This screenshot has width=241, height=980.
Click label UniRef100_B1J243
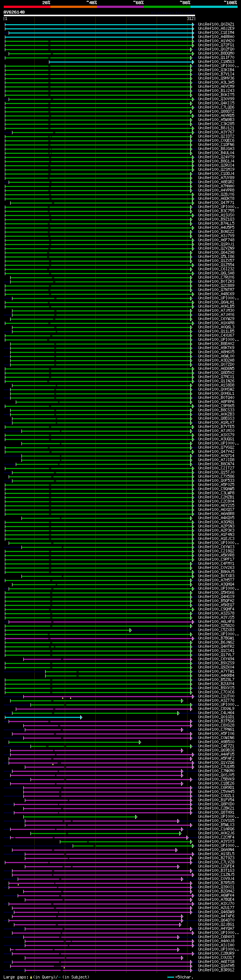click(216, 91)
